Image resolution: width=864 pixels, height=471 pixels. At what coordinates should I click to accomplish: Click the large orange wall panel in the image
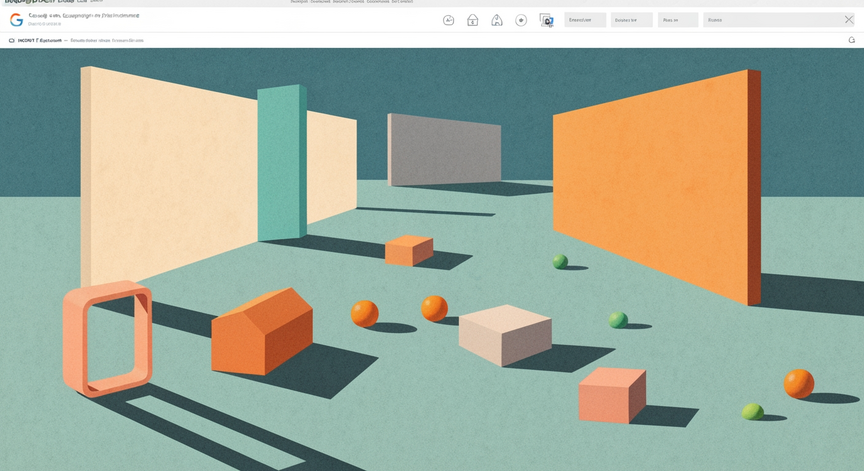(x=657, y=186)
